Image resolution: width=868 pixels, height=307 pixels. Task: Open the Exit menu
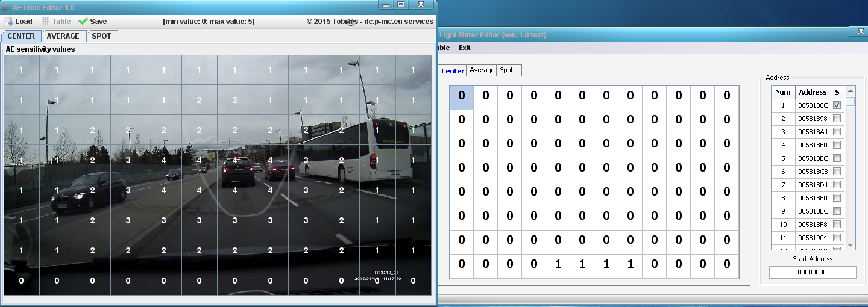[464, 48]
